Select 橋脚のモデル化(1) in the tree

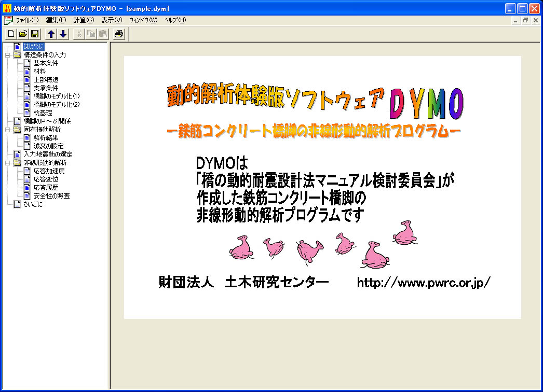(x=57, y=96)
